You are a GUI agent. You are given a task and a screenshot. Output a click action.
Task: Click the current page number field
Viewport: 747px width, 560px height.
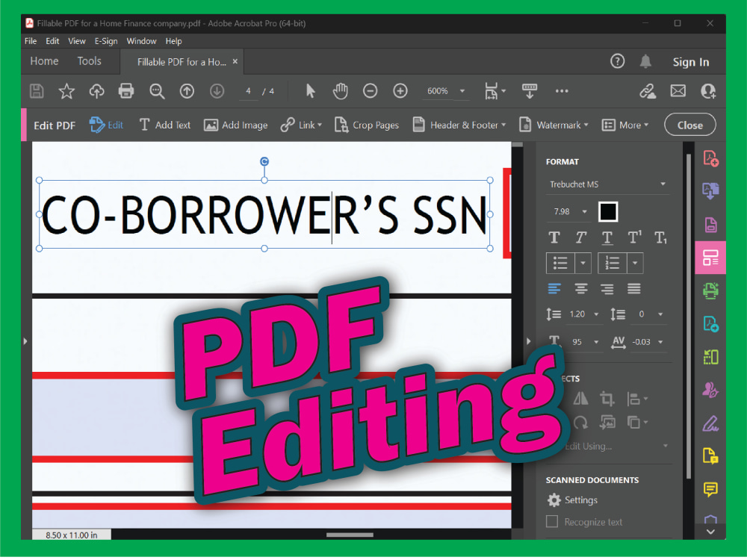pos(248,91)
